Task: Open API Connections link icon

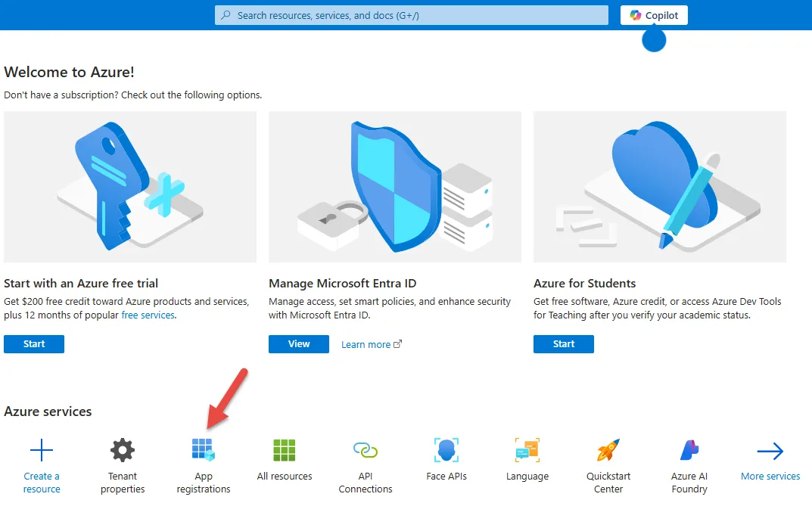Action: 365,450
